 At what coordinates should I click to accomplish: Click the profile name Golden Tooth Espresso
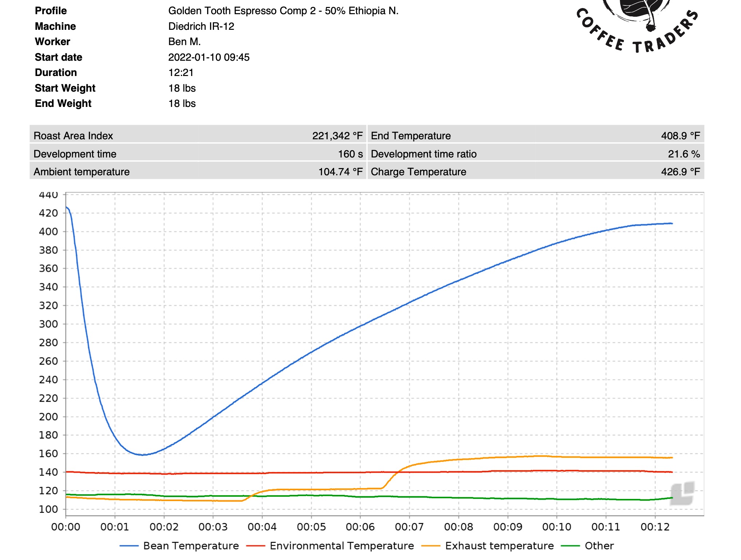(x=283, y=11)
